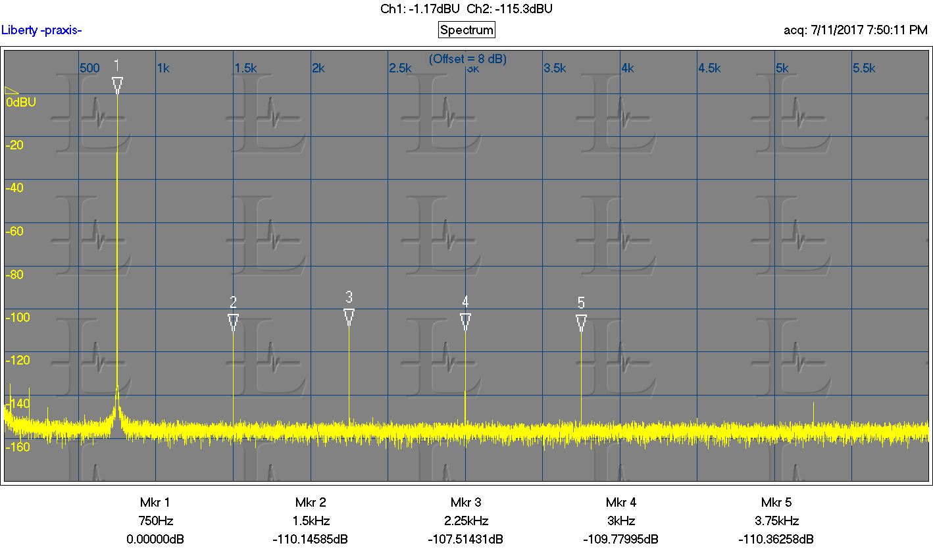Click the Mkr 1 heading
Image resolution: width=933 pixels, height=560 pixels.
155,502
